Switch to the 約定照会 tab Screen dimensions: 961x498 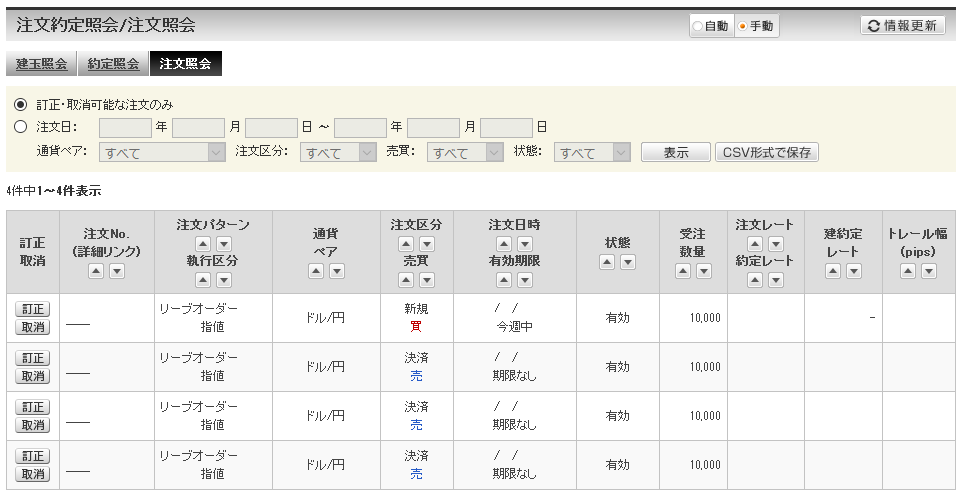(113, 64)
